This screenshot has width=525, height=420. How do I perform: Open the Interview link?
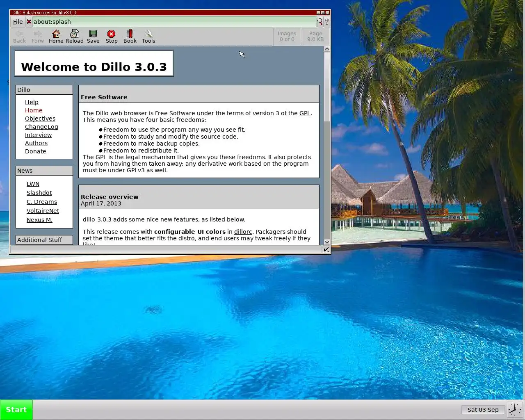click(38, 135)
